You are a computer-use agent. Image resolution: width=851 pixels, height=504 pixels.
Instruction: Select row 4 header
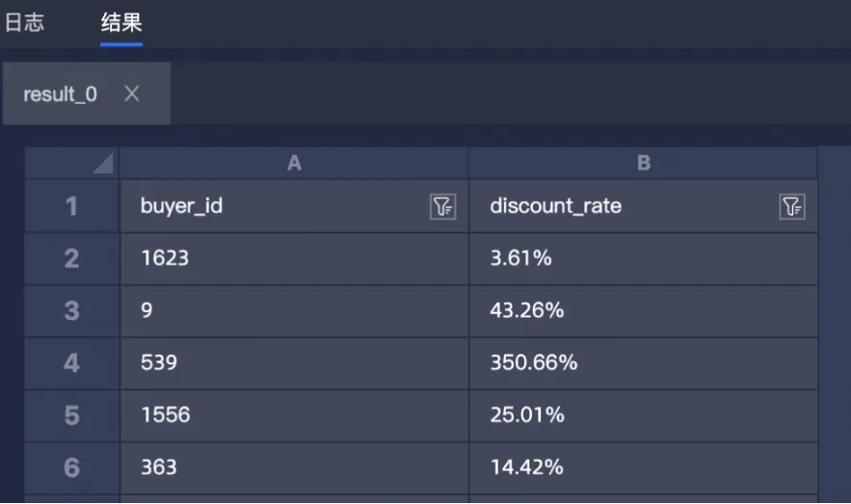[x=72, y=363]
